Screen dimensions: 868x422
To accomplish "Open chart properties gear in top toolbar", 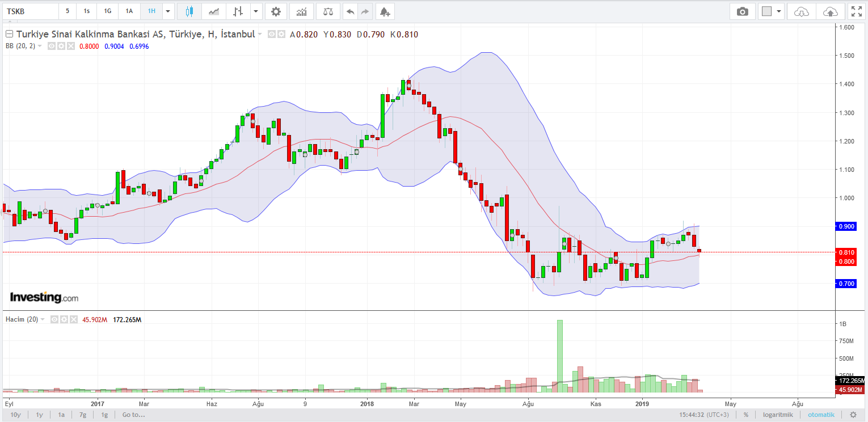I will 276,11.
